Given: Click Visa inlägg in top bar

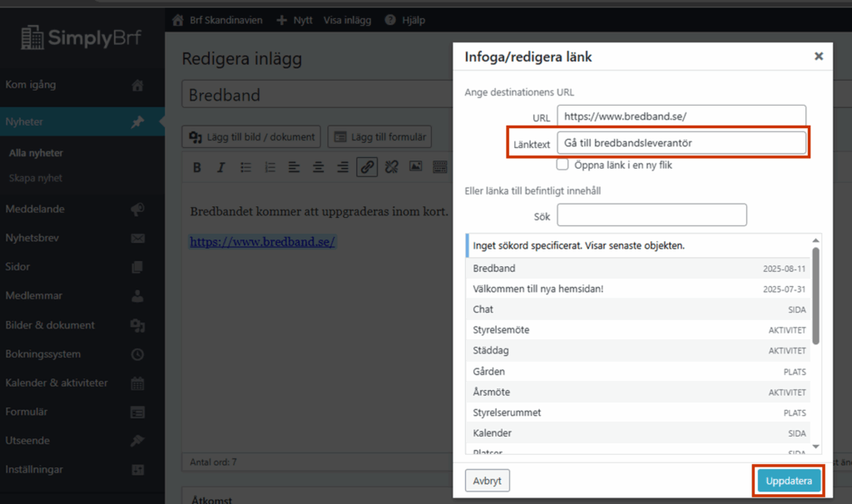Looking at the screenshot, I should click(347, 20).
